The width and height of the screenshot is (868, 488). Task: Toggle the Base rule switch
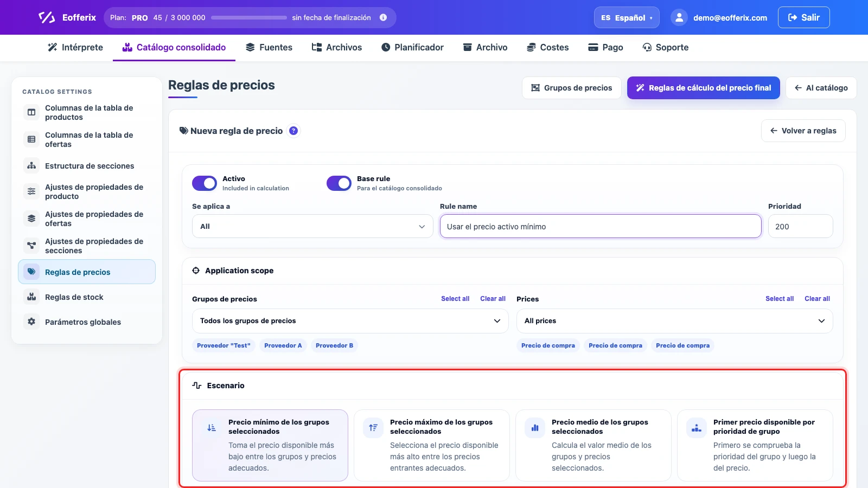click(339, 183)
